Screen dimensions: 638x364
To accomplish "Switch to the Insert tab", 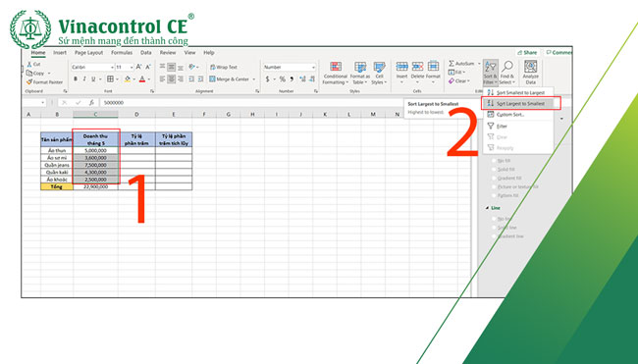I will [60, 53].
